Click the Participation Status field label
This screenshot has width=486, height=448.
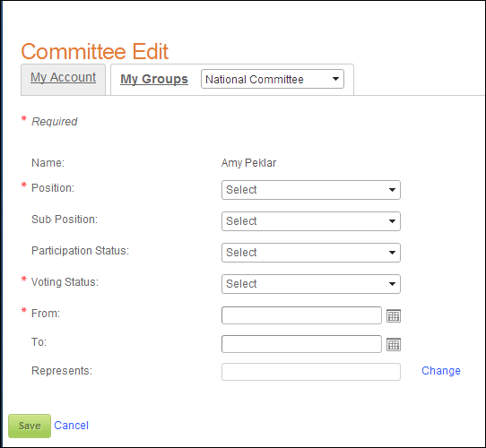pyautogui.click(x=80, y=251)
